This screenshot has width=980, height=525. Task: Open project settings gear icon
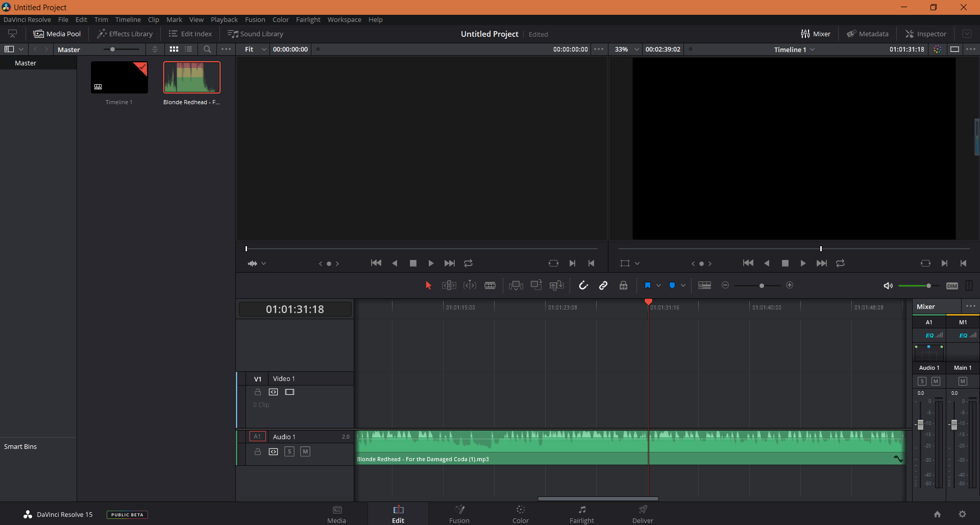point(962,514)
